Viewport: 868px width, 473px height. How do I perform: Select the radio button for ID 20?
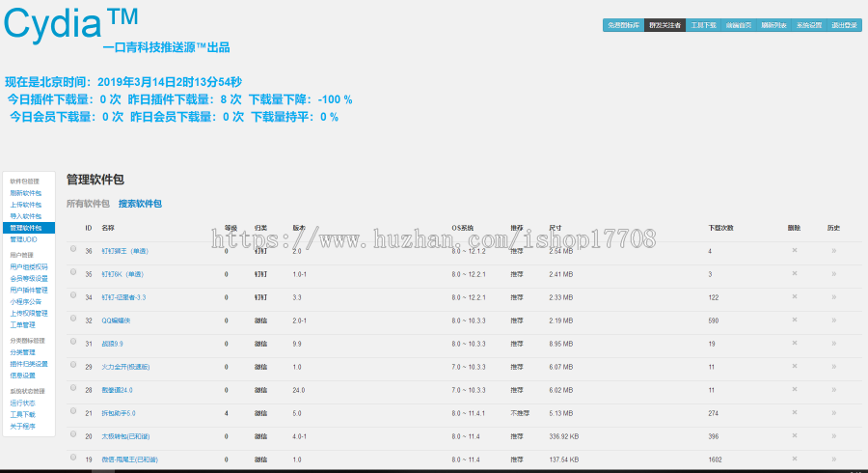pyautogui.click(x=73, y=434)
